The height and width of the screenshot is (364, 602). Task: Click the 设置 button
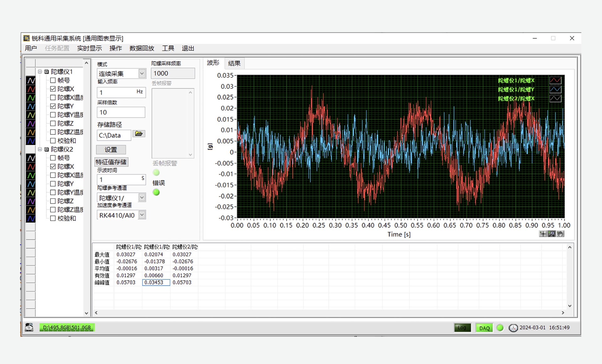[x=111, y=150]
